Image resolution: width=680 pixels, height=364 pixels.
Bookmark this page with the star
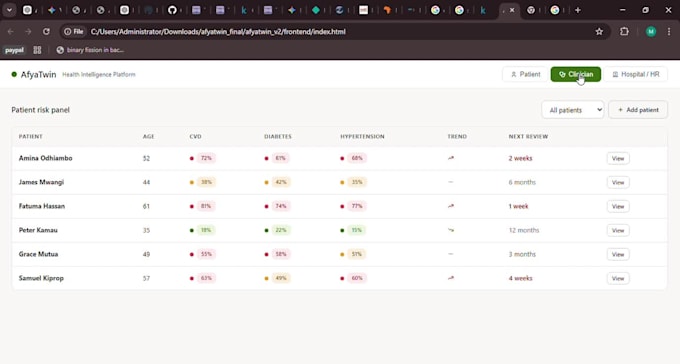click(599, 32)
